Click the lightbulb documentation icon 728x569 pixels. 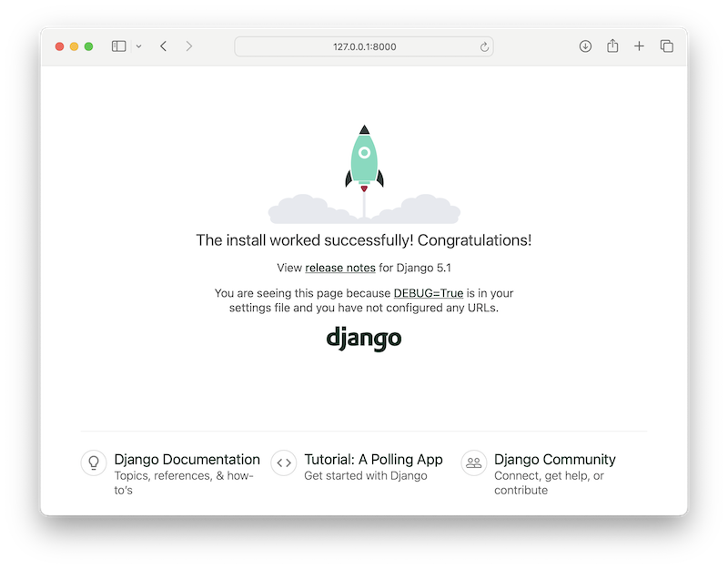[94, 462]
